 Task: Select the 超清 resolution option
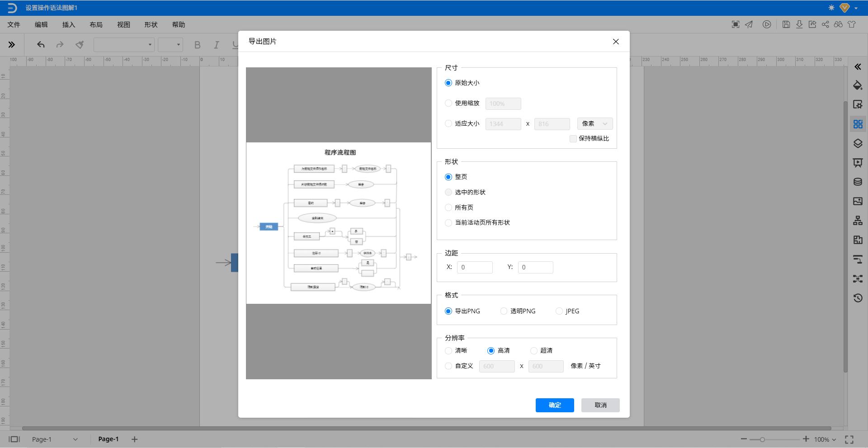click(x=533, y=350)
